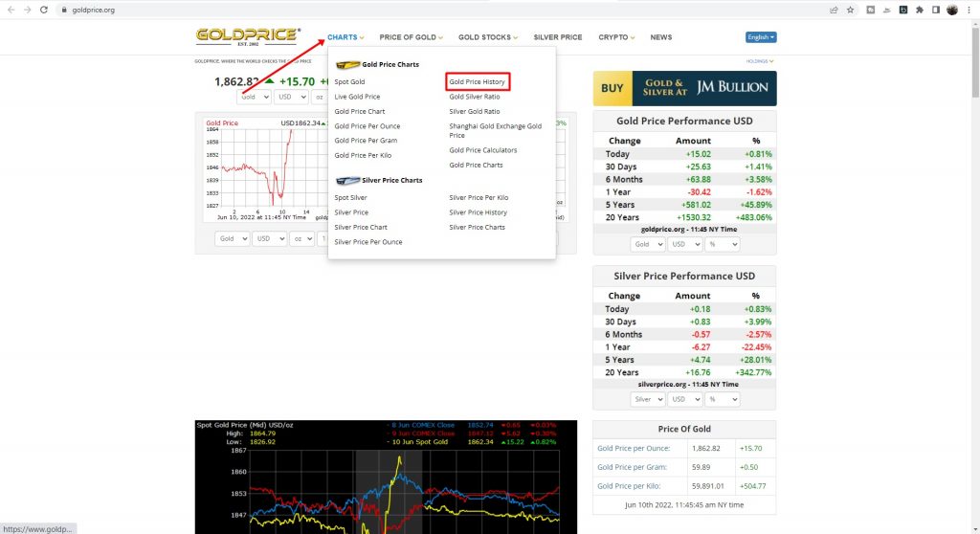Click the share page icon in address bar
Image resolution: width=980 pixels, height=534 pixels.
pyautogui.click(x=834, y=10)
